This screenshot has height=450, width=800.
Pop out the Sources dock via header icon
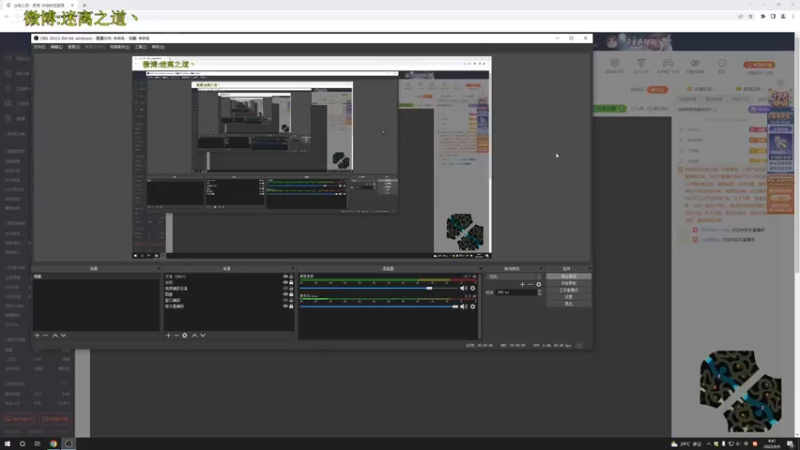point(292,268)
